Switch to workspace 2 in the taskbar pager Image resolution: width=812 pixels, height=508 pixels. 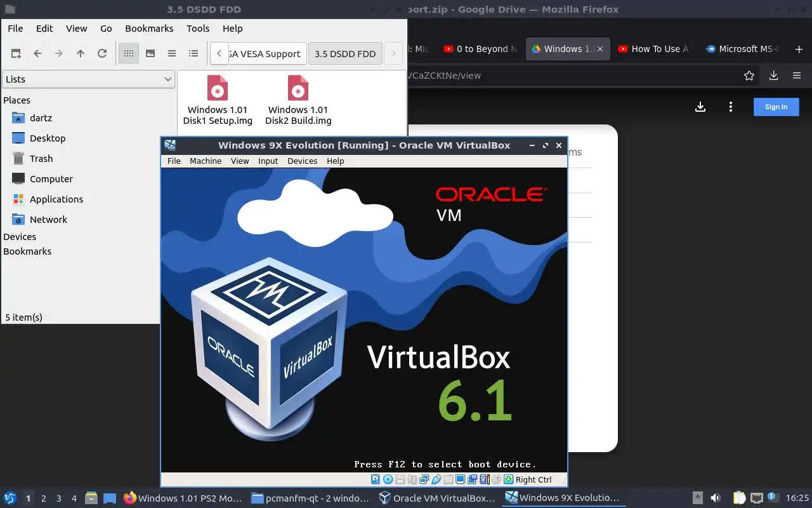coord(43,498)
